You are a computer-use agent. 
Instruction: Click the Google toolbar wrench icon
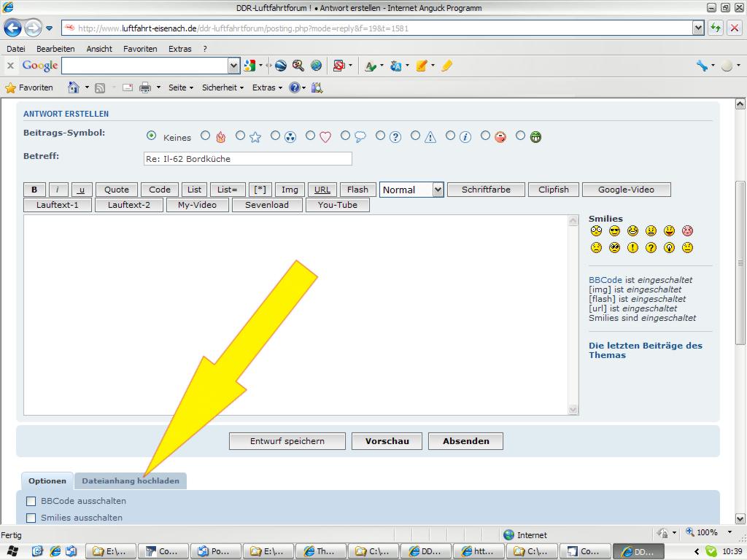point(702,66)
